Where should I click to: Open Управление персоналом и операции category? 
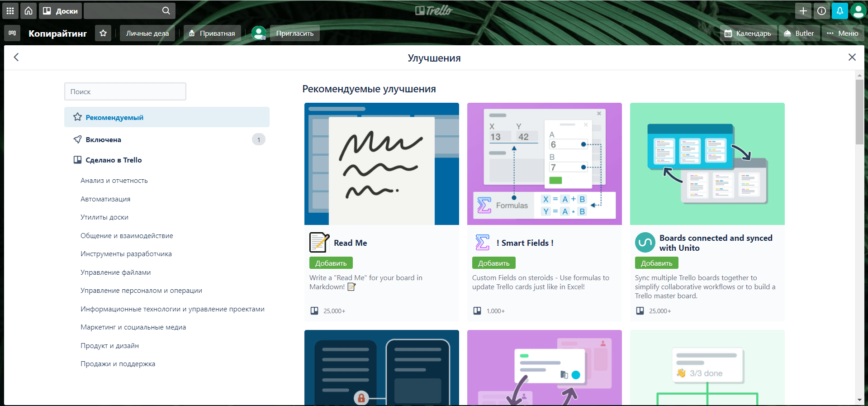141,291
